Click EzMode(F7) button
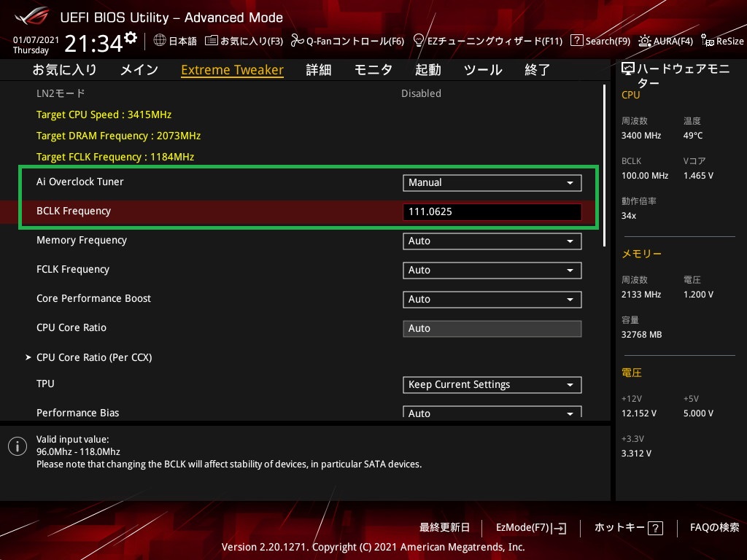 (531, 528)
